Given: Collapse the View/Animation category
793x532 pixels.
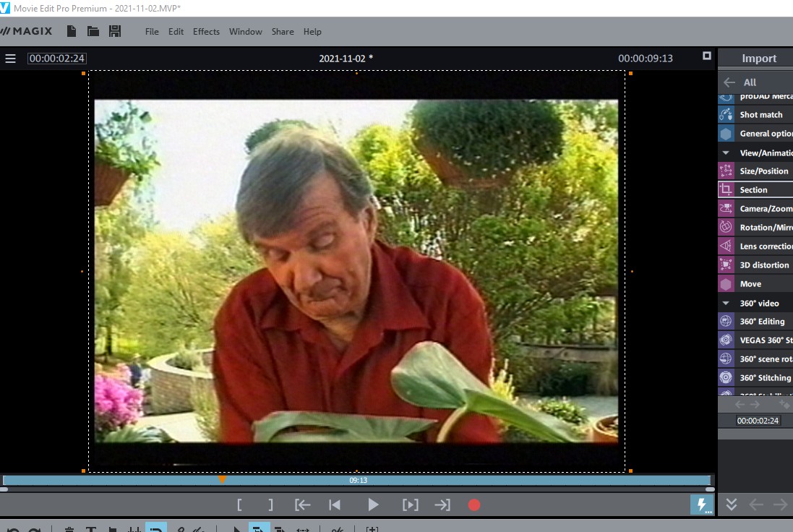Looking at the screenshot, I should [726, 153].
